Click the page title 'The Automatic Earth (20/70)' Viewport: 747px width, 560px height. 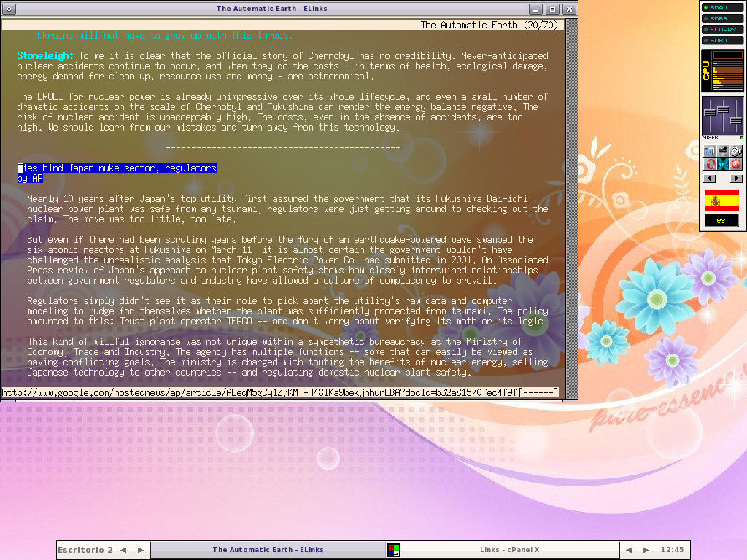pos(489,26)
